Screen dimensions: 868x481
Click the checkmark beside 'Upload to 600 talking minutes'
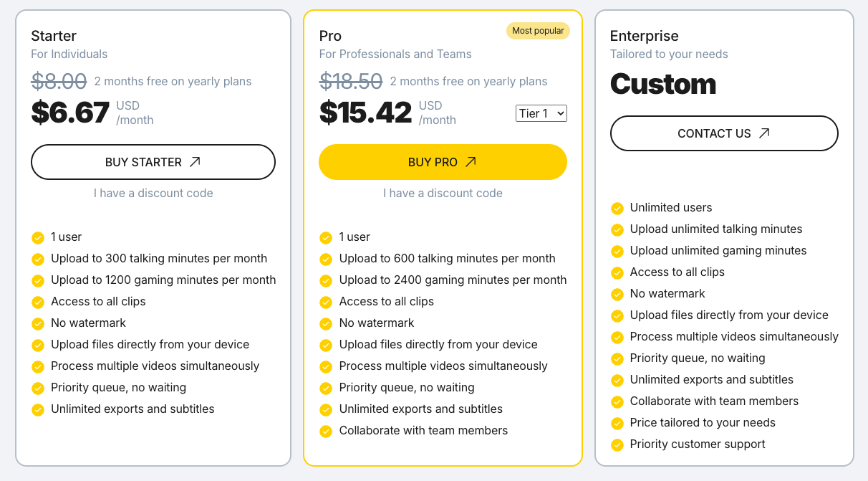(326, 259)
